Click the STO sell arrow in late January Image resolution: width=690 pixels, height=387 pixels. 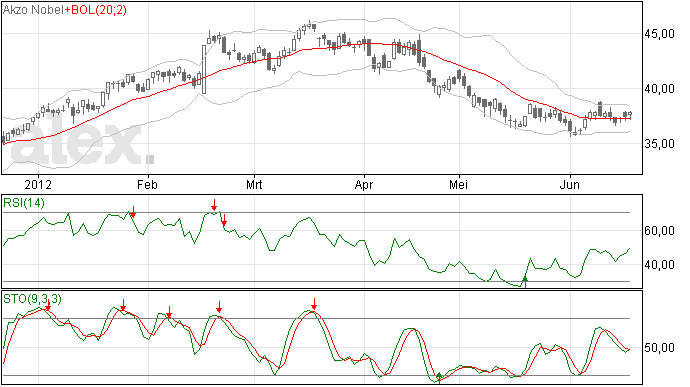[x=124, y=305]
